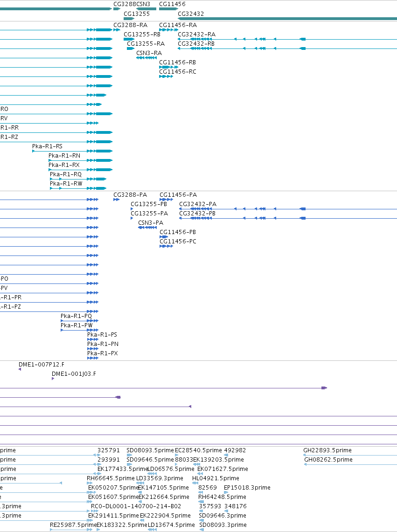This screenshot has height=532, width=397.
Task: Click the CG13255 gene label
Action: 137,14
